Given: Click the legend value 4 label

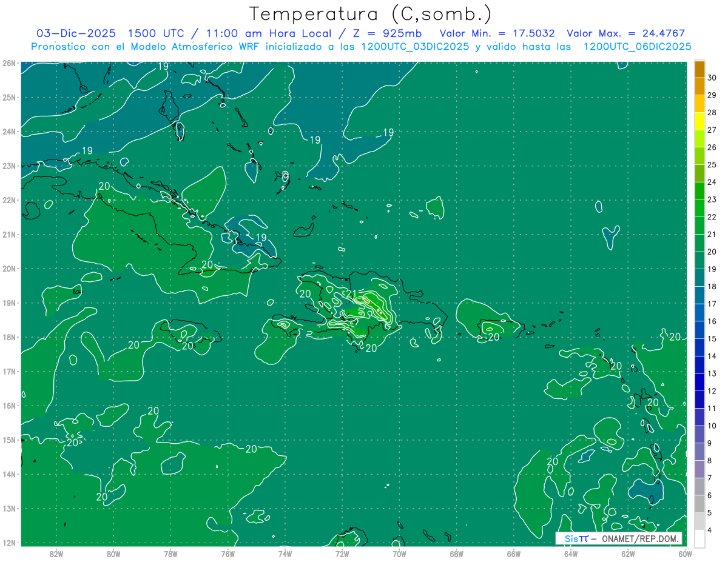Looking at the screenshot, I should pos(712,530).
